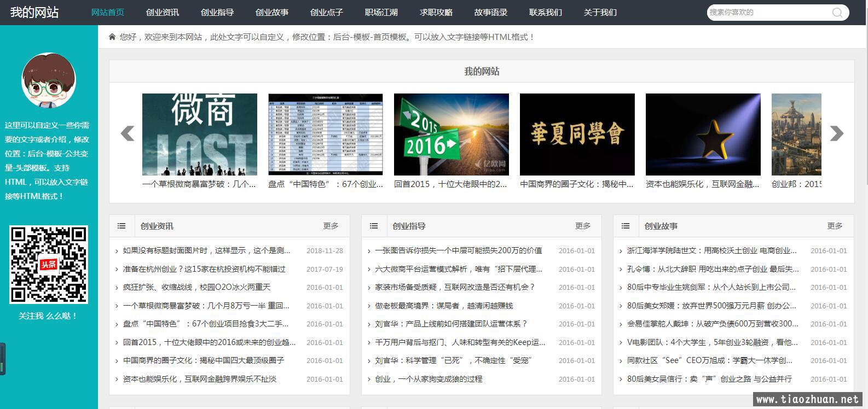The width and height of the screenshot is (868, 409).
Task: Open the 联系我们 navigation menu item
Action: (546, 13)
